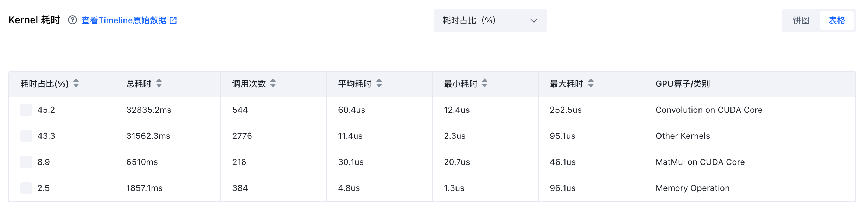This screenshot has width=868, height=217.
Task: Sort by 耗时占比(%) column sort icon
Action: pos(76,83)
